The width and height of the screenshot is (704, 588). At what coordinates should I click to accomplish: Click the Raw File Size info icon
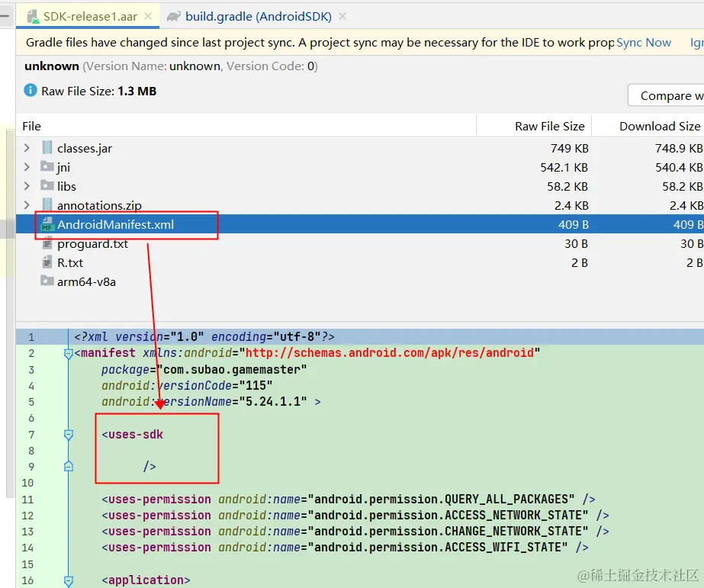click(30, 90)
